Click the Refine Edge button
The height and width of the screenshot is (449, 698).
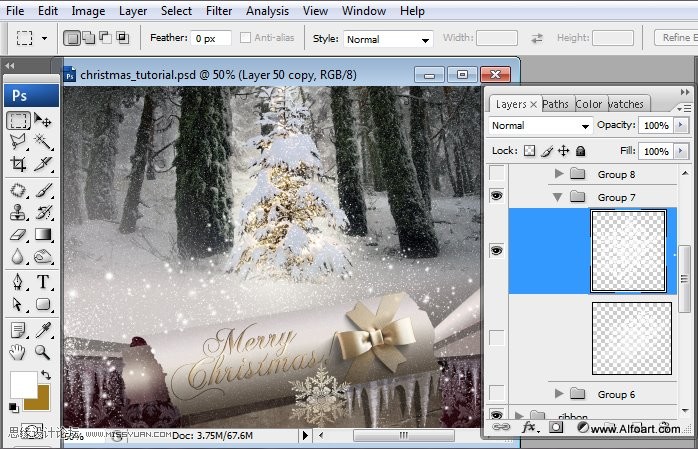click(676, 38)
